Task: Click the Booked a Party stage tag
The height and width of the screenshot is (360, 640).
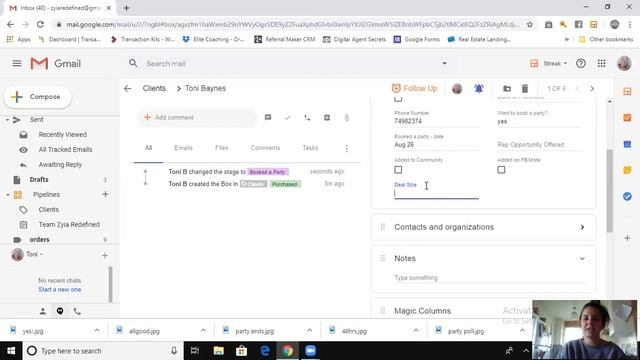Action: (267, 172)
